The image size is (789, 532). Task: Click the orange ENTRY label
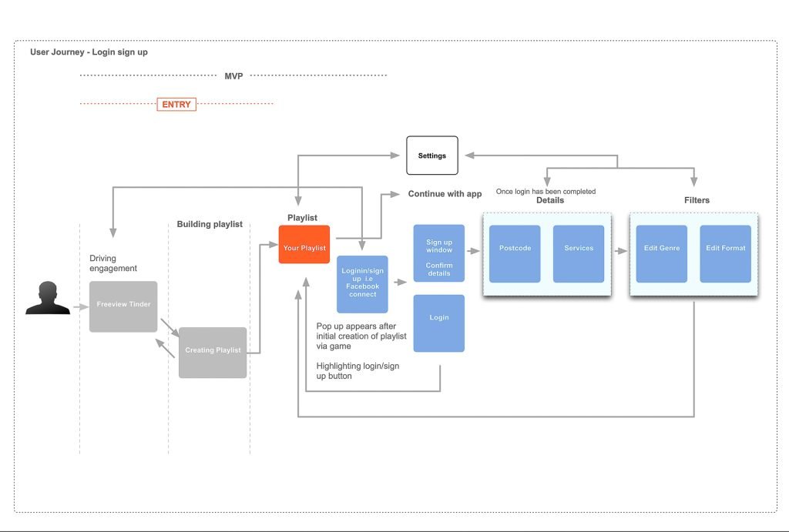[176, 104]
